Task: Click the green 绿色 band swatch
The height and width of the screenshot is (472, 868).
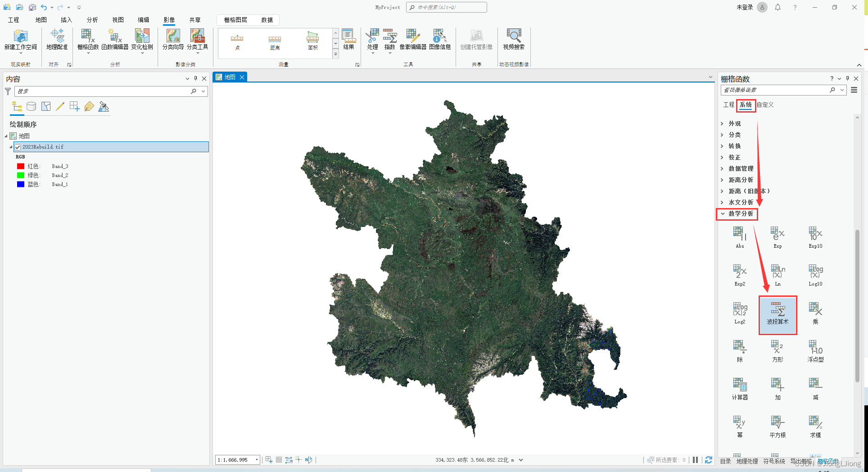Action: tap(21, 175)
